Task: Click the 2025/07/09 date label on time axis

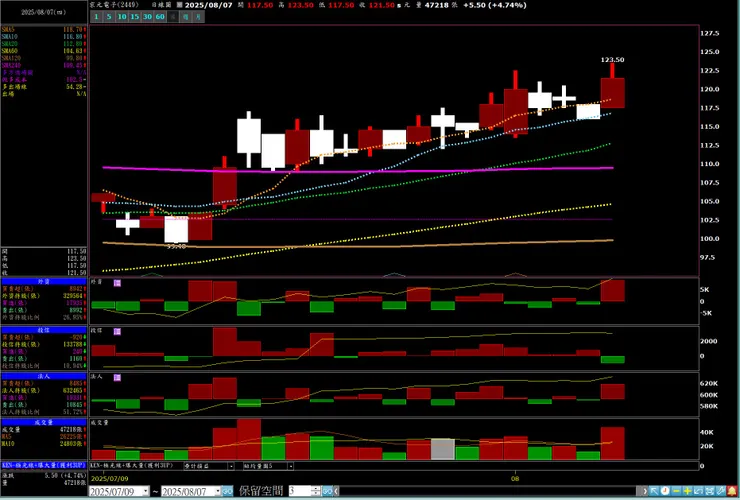Action: (x=110, y=478)
